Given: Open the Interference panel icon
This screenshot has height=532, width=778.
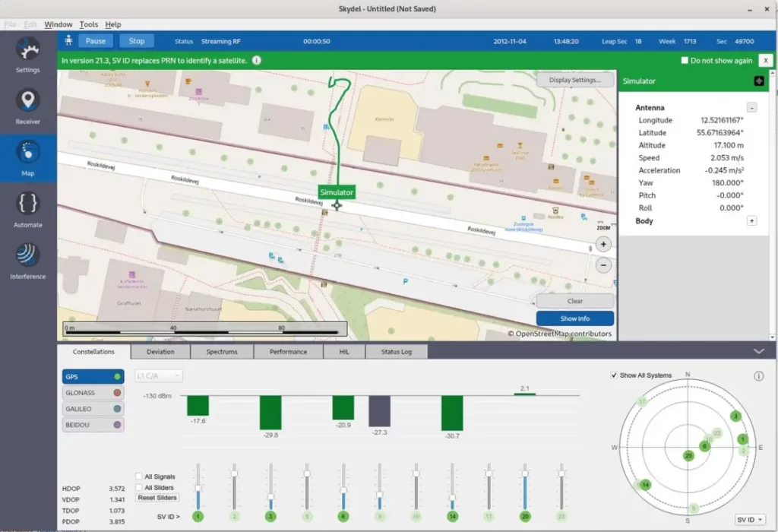Looking at the screenshot, I should (x=28, y=261).
